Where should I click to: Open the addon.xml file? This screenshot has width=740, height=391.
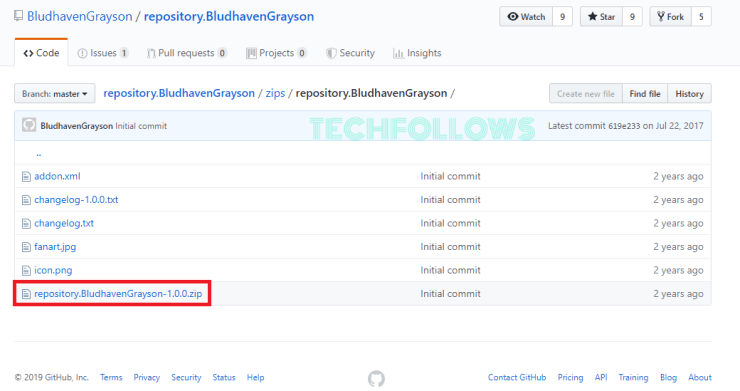[x=57, y=176]
